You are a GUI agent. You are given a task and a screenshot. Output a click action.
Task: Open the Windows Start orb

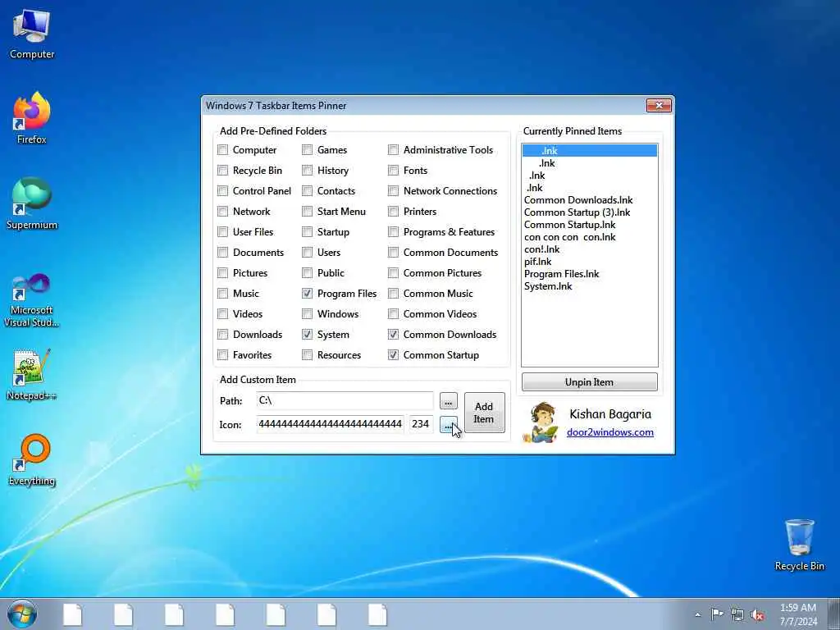(22, 614)
